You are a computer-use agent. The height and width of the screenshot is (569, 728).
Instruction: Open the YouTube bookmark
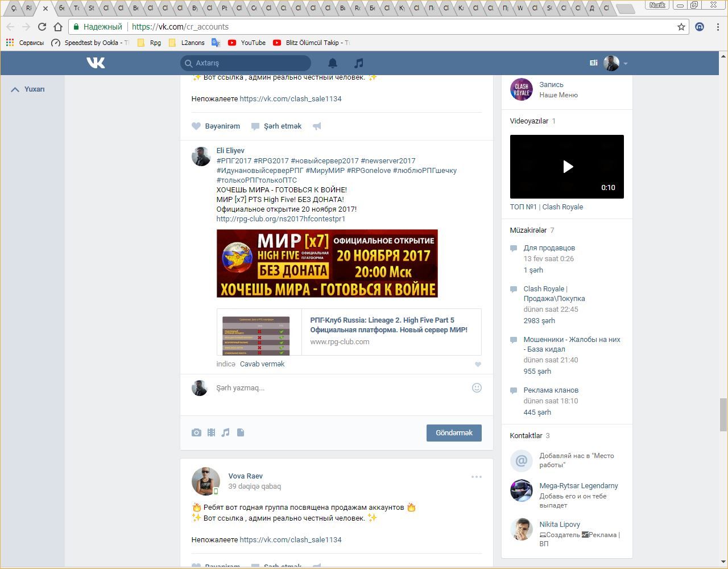point(247,43)
